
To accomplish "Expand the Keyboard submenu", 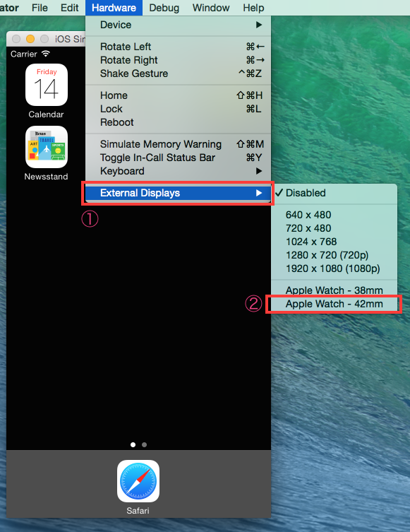I will click(x=179, y=171).
